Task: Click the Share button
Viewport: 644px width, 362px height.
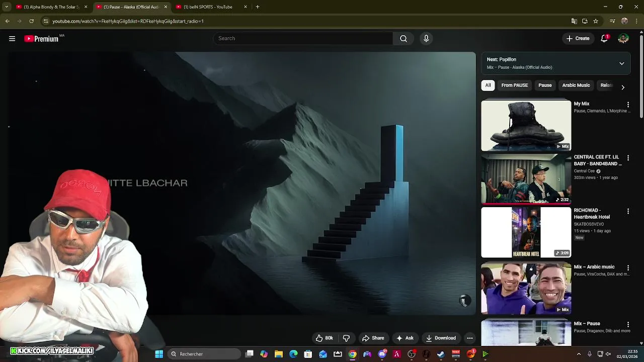Action: (373, 338)
